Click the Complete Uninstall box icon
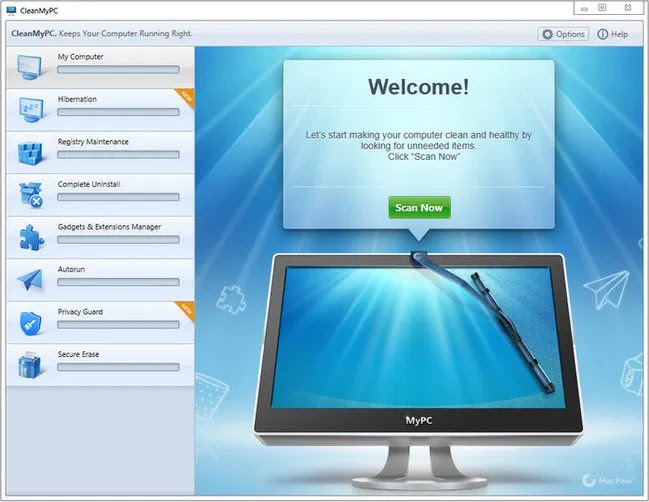 click(x=31, y=195)
